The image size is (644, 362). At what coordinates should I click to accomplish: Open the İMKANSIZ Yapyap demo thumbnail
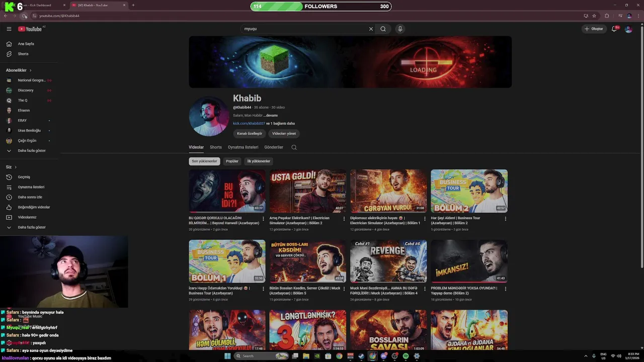coord(469,261)
